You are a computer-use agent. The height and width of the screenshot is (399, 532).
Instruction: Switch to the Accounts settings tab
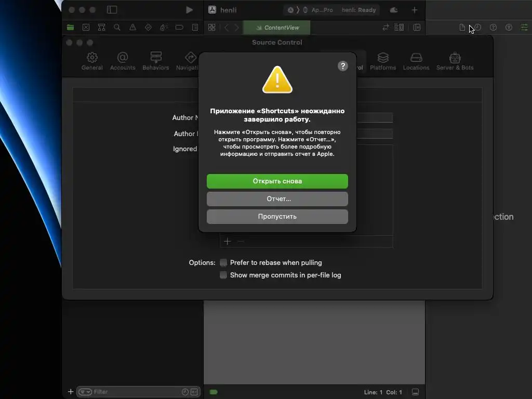click(123, 61)
